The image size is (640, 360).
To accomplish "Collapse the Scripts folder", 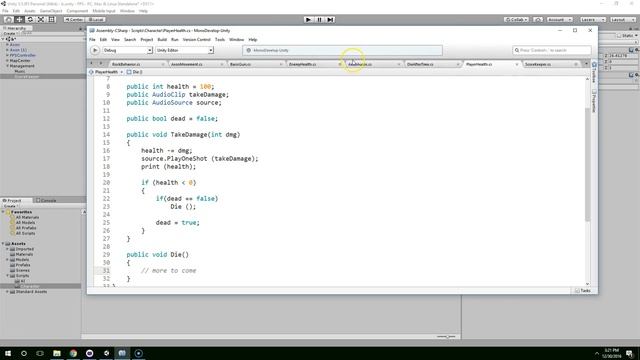I will [x=7, y=276].
